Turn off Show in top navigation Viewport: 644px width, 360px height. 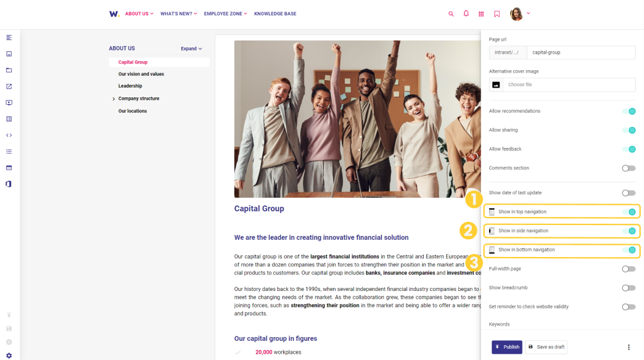coord(629,212)
